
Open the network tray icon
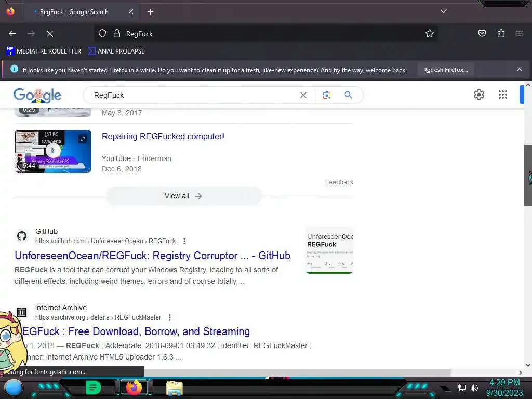point(462,388)
